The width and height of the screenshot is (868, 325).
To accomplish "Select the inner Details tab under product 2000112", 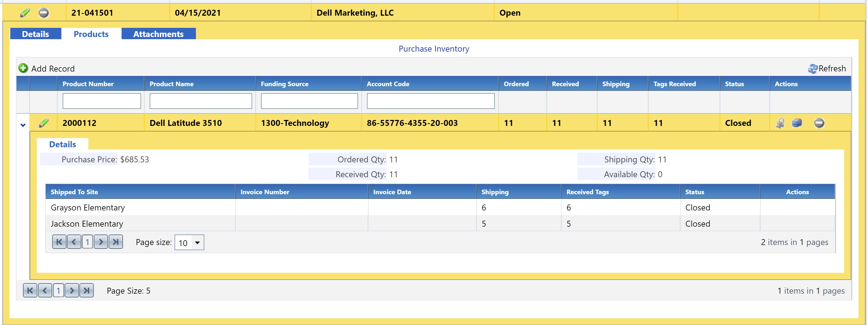I will tap(63, 144).
